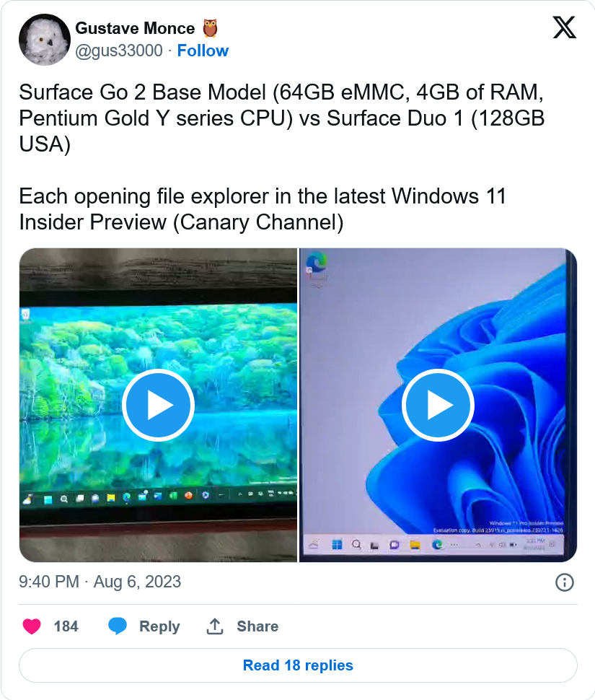Click the blue reply speech bubble icon
The height and width of the screenshot is (700, 595).
click(x=118, y=626)
